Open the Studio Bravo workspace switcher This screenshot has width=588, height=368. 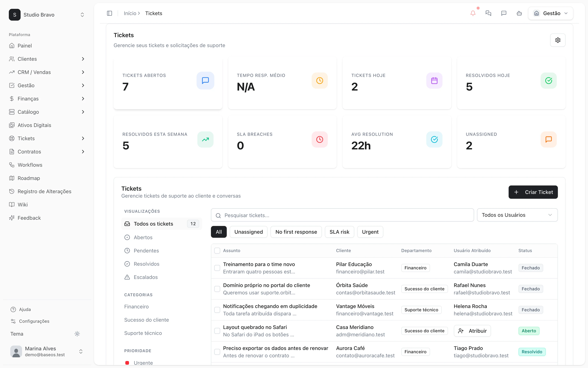point(47,15)
